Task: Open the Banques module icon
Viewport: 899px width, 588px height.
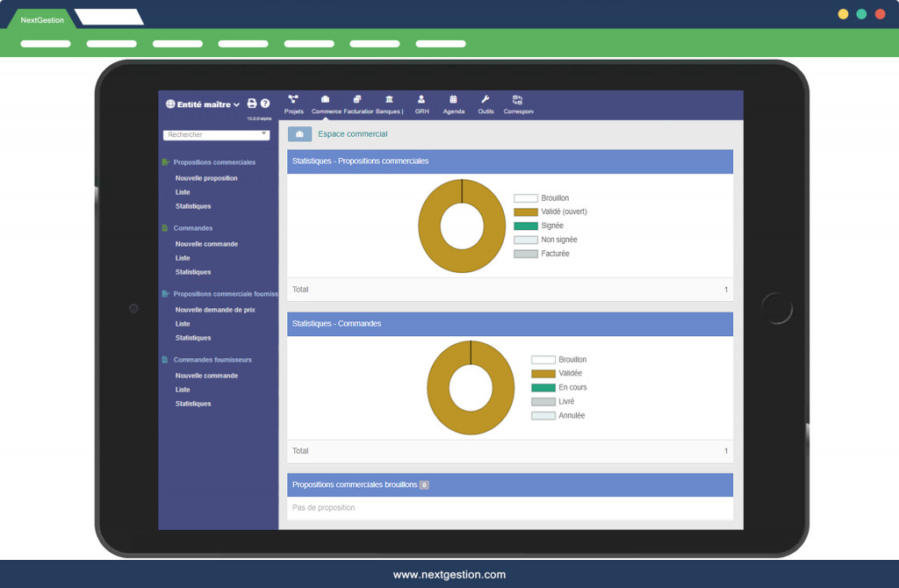Action: [389, 100]
